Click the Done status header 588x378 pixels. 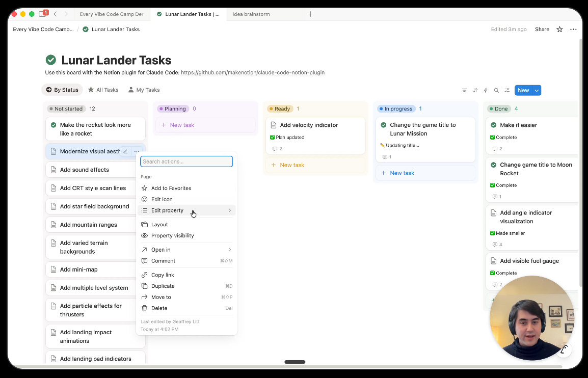499,109
